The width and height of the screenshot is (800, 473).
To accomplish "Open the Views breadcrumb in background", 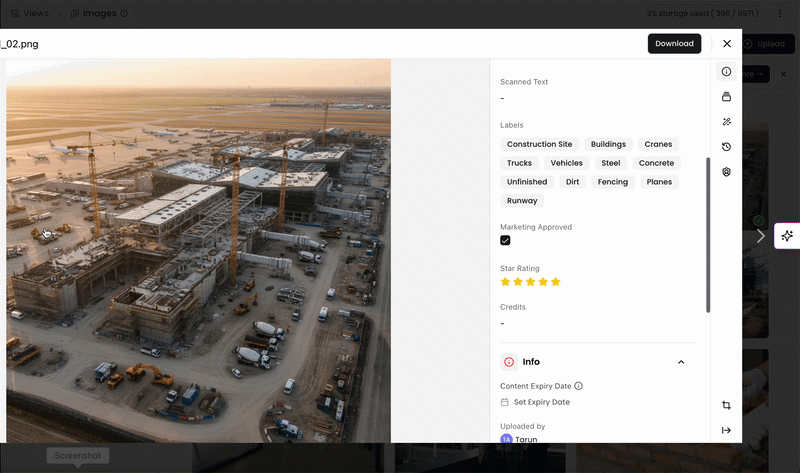I will (30, 13).
